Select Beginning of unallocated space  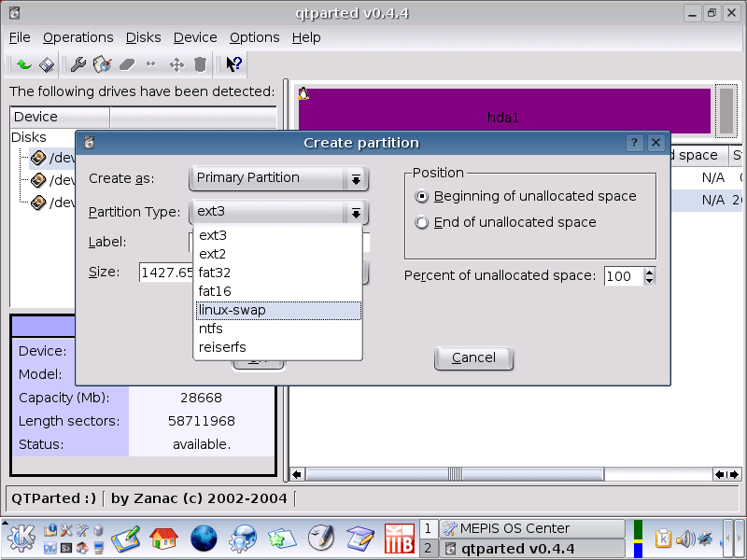coord(422,196)
